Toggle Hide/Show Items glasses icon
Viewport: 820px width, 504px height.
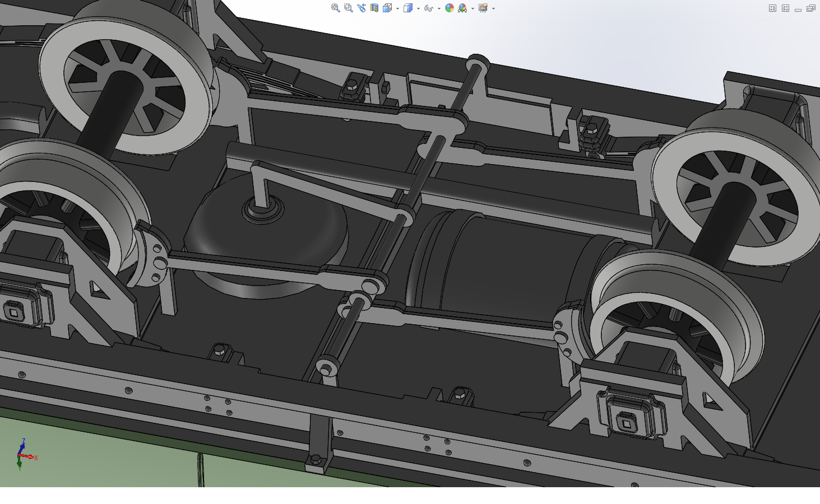coord(429,8)
